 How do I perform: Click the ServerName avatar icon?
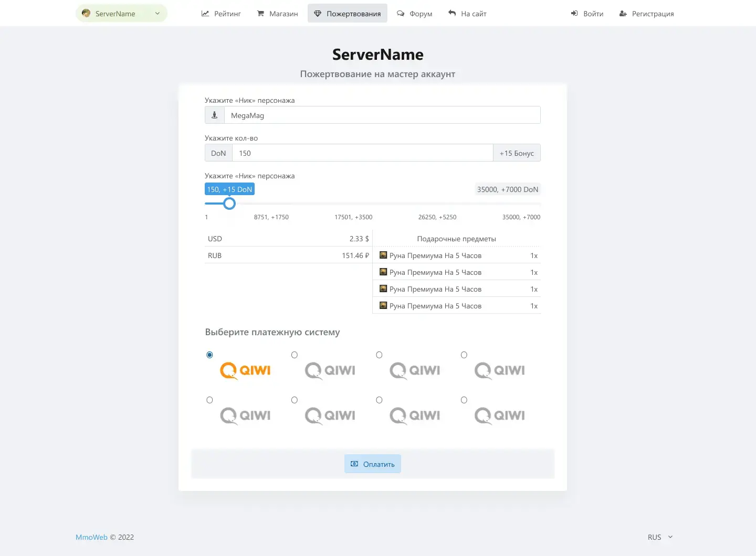86,13
